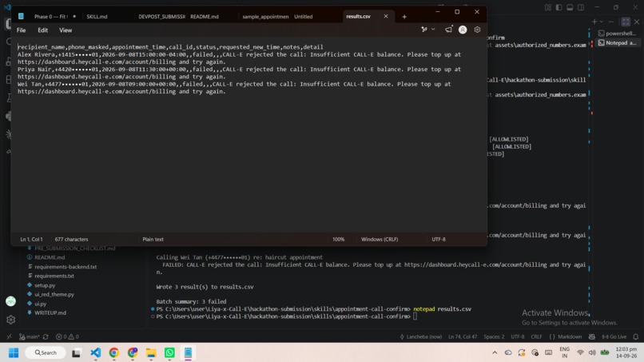Open ui_red_theme.py in explorer
The width and height of the screenshot is (644, 362).
click(x=54, y=294)
